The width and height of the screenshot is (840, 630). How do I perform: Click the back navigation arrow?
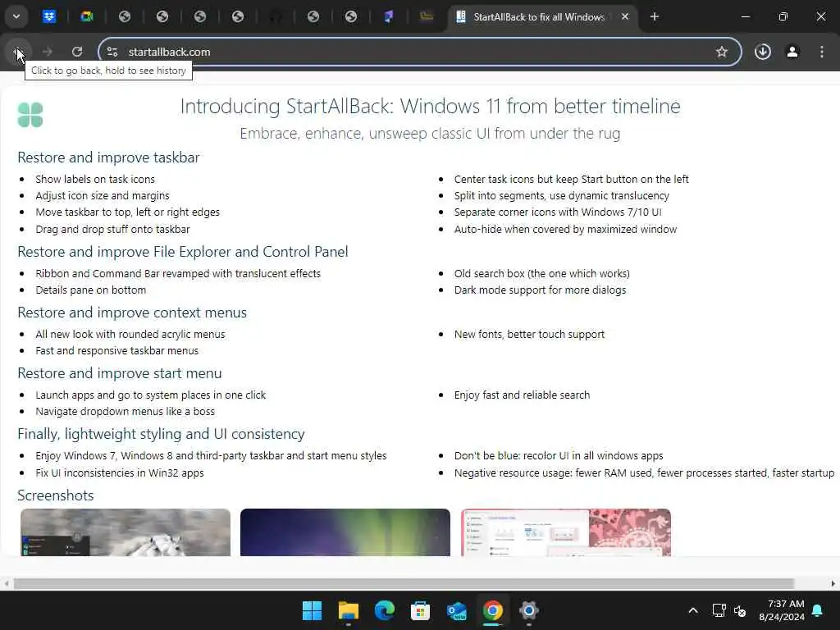point(17,52)
